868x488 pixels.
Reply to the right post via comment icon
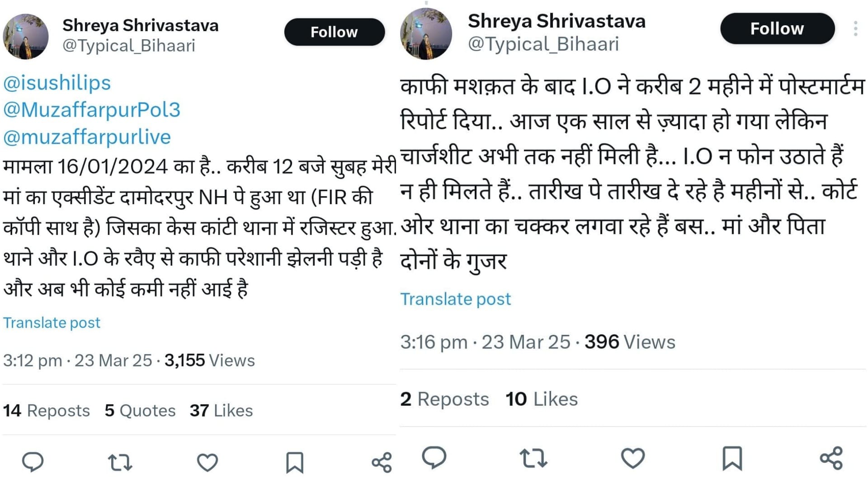[x=434, y=458]
